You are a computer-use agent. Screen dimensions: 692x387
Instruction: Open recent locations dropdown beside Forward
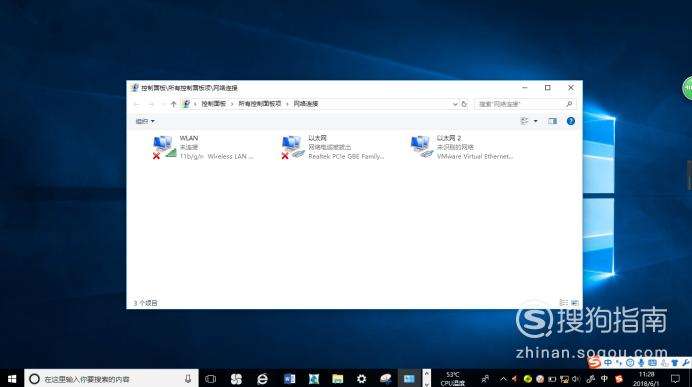point(163,104)
